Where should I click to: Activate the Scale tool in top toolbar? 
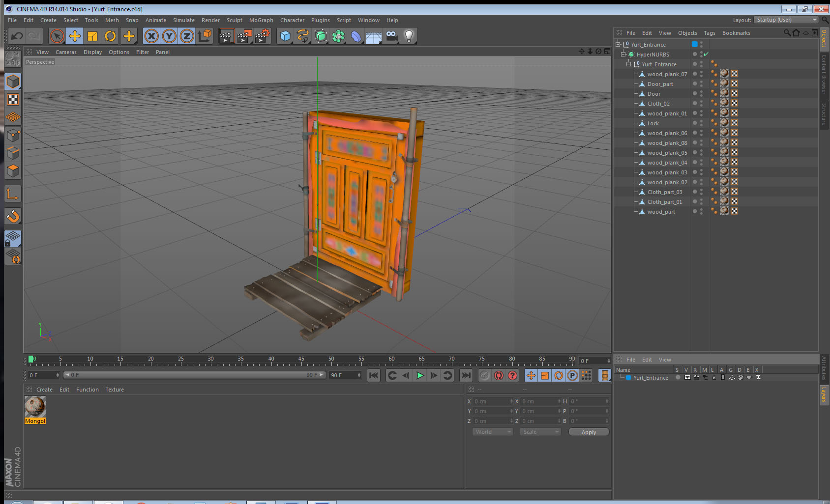click(92, 36)
